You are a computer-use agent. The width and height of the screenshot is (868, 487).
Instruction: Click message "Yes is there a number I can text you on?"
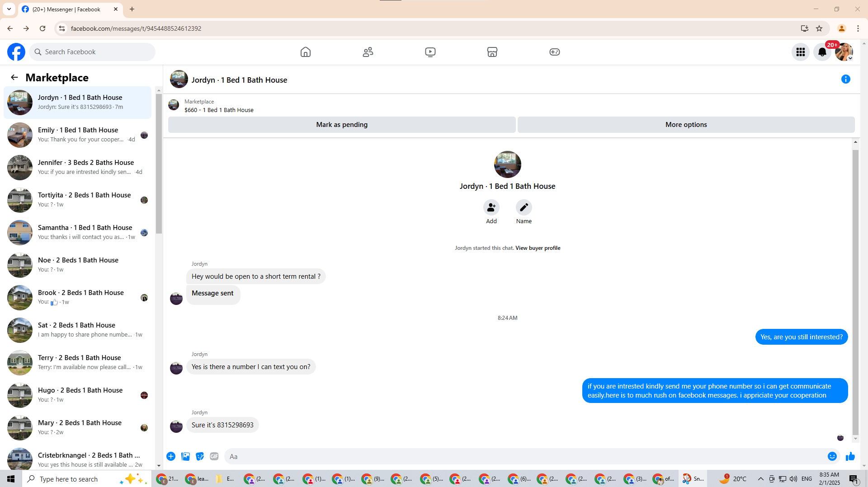(251, 367)
